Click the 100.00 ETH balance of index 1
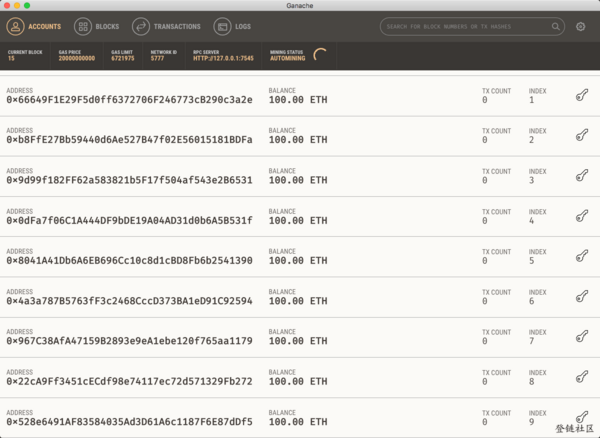The width and height of the screenshot is (600, 438). pyautogui.click(x=298, y=100)
